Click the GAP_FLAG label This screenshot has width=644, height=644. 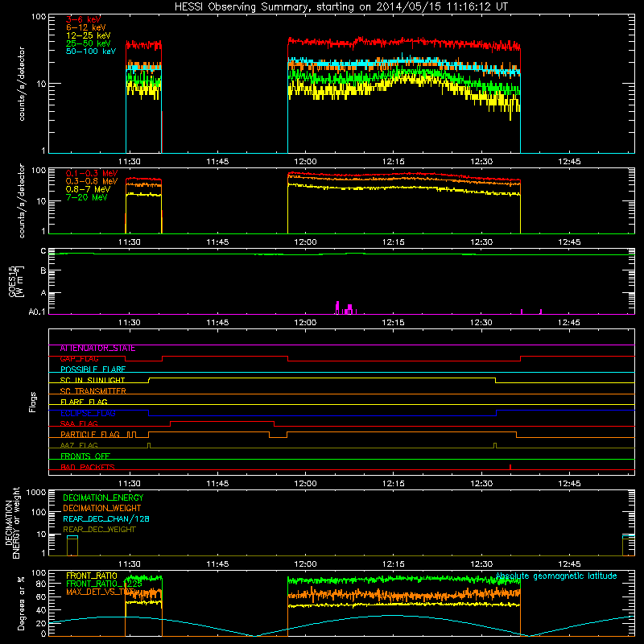[79, 359]
